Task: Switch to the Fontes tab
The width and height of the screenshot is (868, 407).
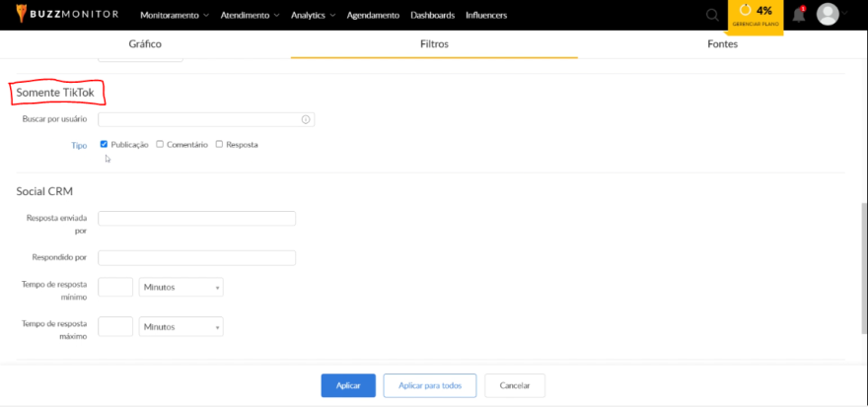Action: (722, 44)
